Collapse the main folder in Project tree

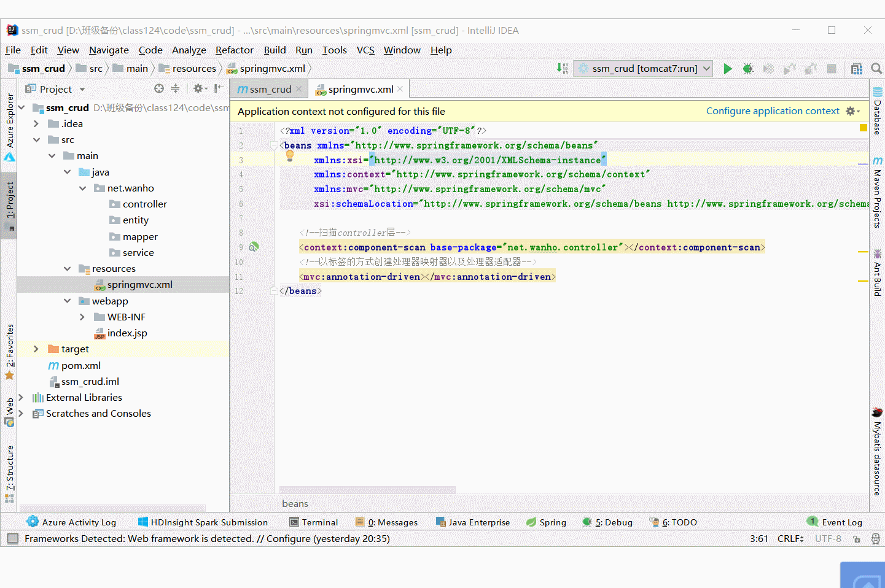click(x=52, y=155)
